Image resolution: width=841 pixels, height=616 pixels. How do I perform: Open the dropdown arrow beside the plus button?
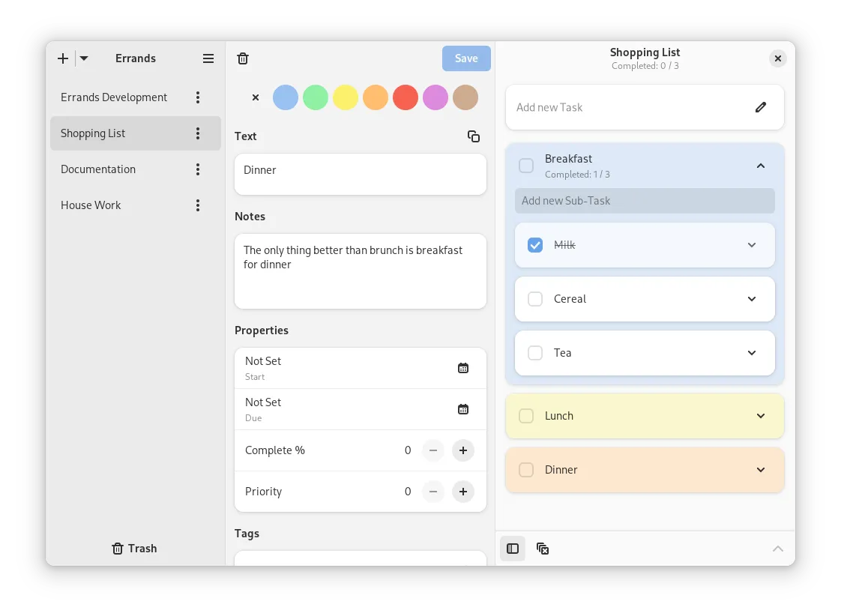(x=84, y=58)
